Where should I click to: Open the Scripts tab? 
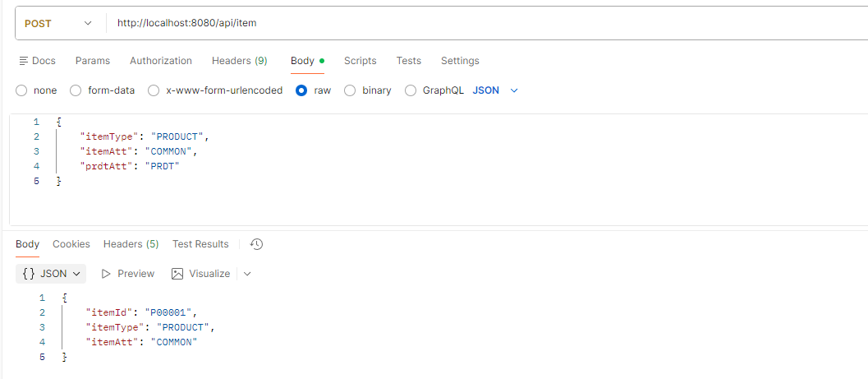pyautogui.click(x=360, y=61)
